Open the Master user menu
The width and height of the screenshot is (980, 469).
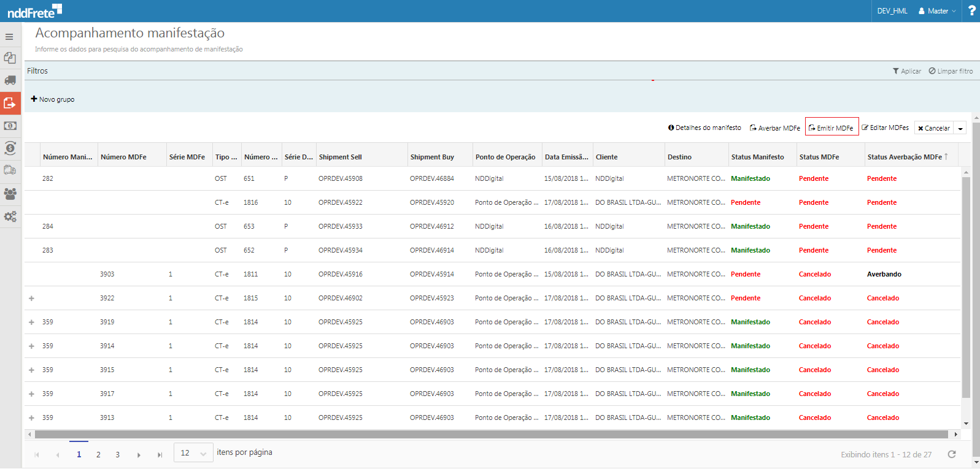937,11
